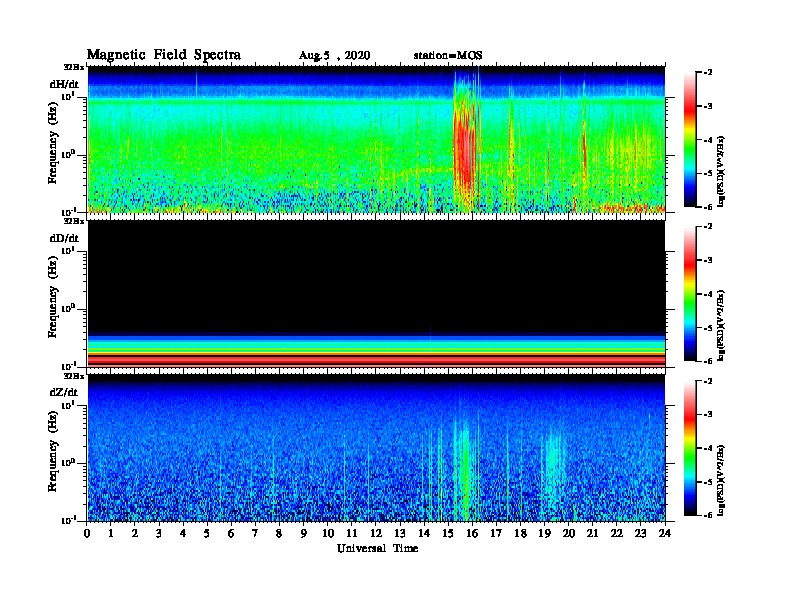
Task: Click "-5" on the dZ/dt color scale
Action: [708, 482]
